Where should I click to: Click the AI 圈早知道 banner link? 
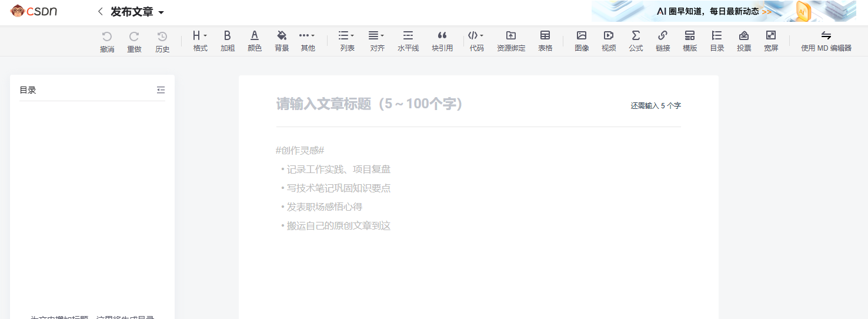(x=723, y=11)
